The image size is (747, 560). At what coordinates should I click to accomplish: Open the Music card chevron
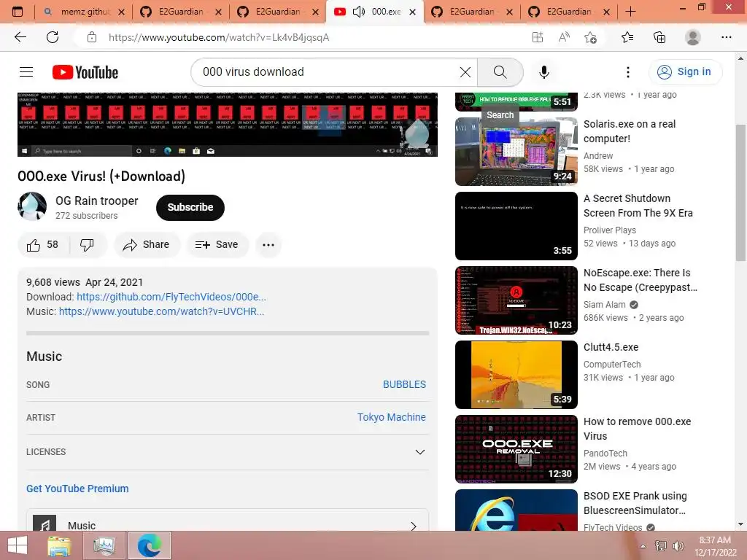(x=413, y=526)
